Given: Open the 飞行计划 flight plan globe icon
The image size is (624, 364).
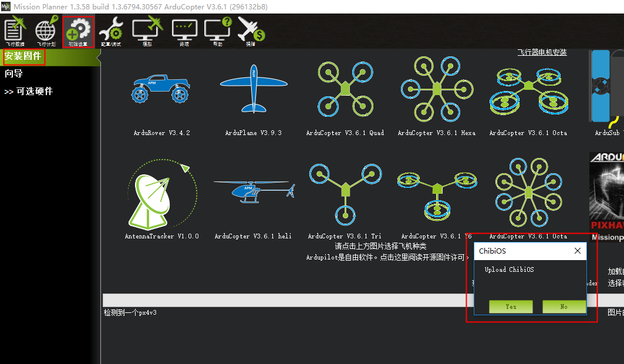Looking at the screenshot, I should tap(46, 32).
